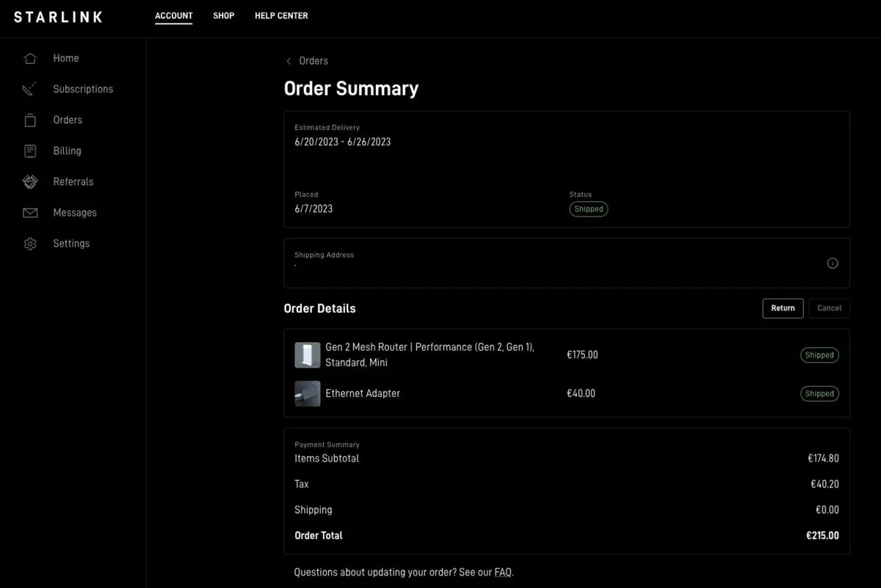The height and width of the screenshot is (588, 881).
Task: Click the Shipped status pill near Status
Action: pos(588,208)
